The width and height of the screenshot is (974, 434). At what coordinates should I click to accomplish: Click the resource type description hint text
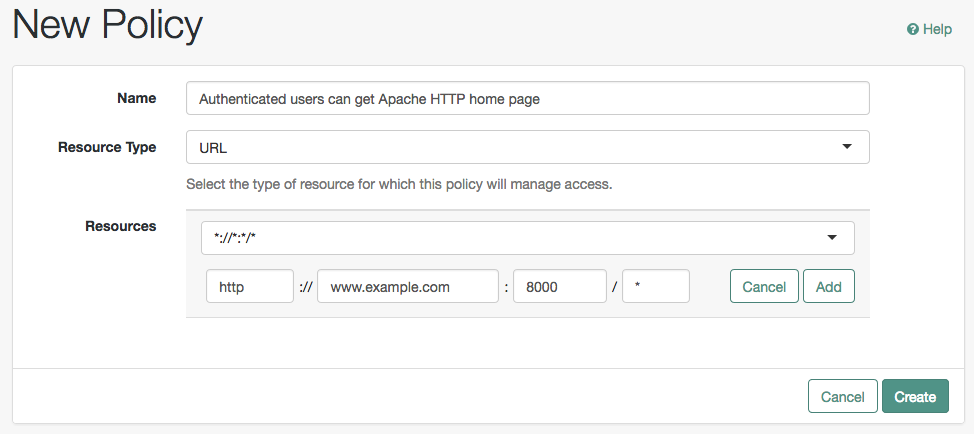point(399,184)
